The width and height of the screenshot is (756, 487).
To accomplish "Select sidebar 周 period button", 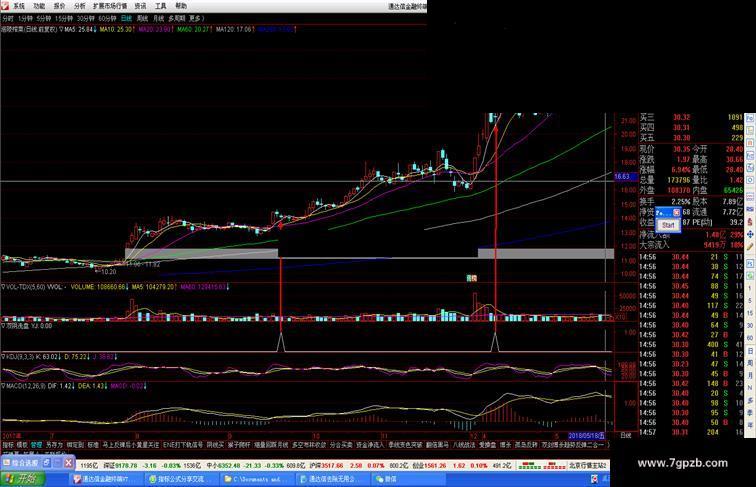I will click(x=750, y=364).
